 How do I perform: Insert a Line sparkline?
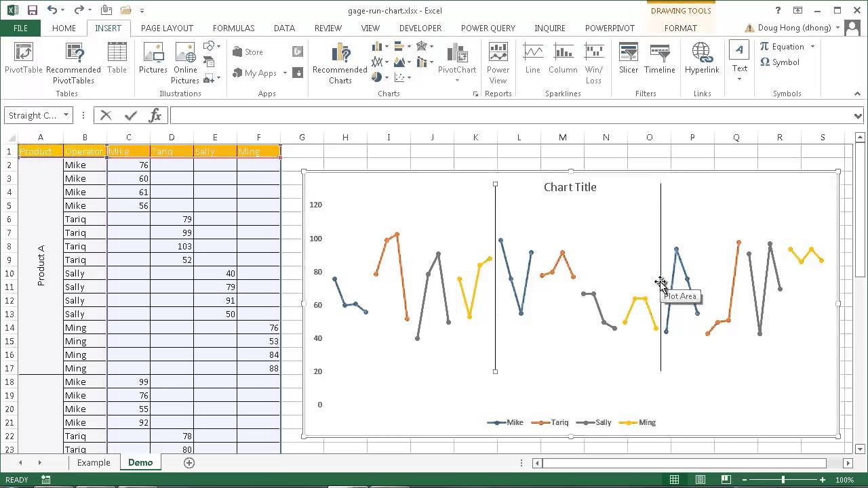(533, 58)
